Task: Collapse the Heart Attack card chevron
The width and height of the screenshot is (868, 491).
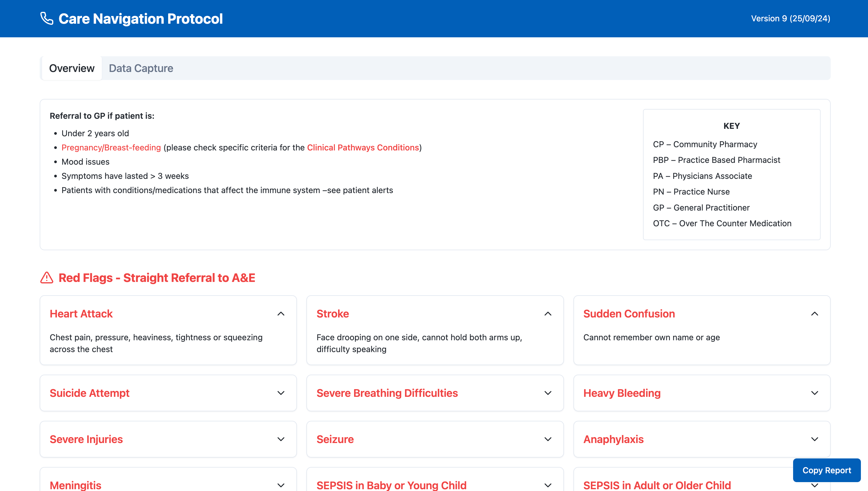Action: click(x=281, y=314)
